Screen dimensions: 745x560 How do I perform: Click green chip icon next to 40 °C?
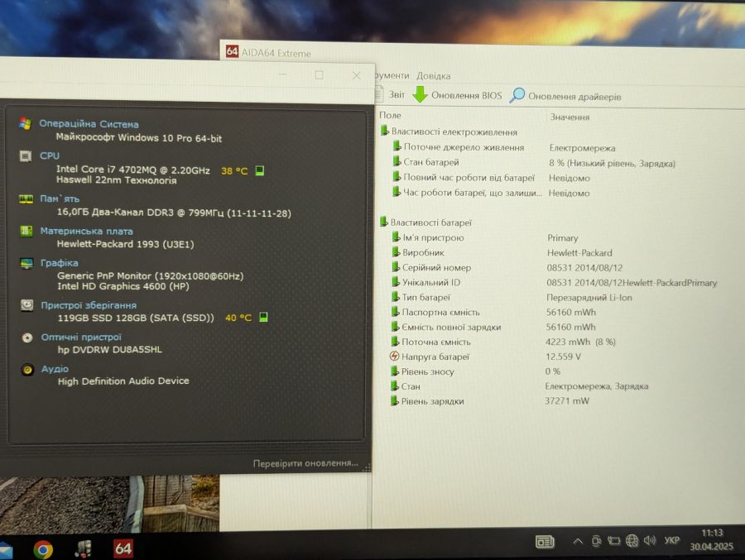(263, 317)
